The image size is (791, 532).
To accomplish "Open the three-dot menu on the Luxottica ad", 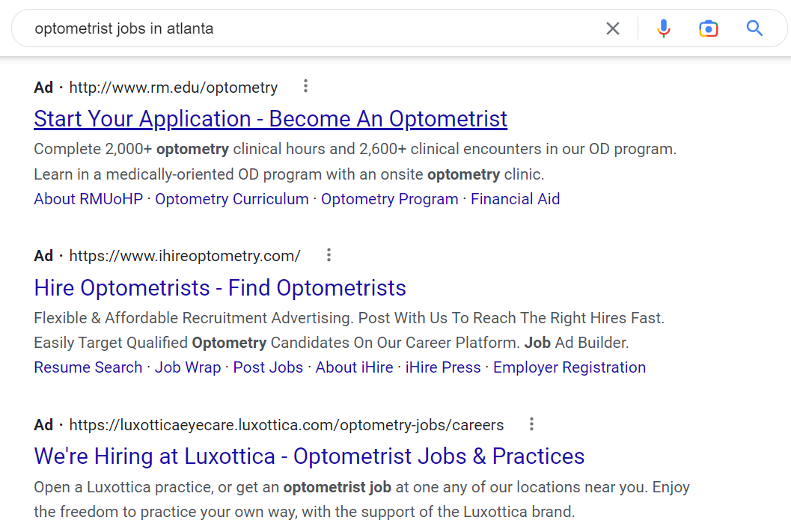I will (x=531, y=424).
